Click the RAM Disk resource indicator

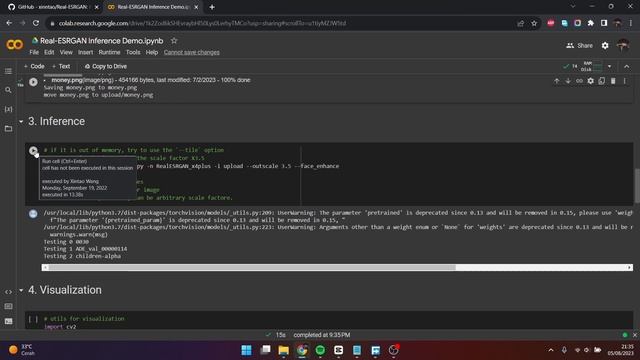pos(591,66)
